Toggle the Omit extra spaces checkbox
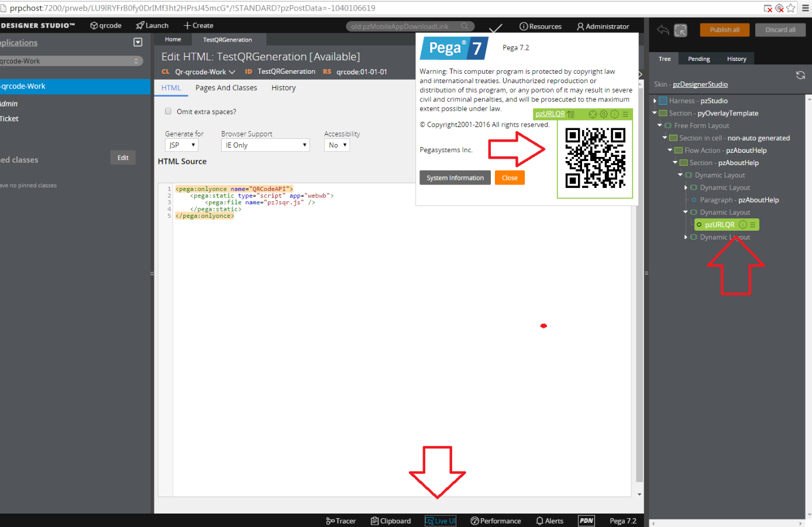The height and width of the screenshot is (527, 812). pyautogui.click(x=168, y=111)
